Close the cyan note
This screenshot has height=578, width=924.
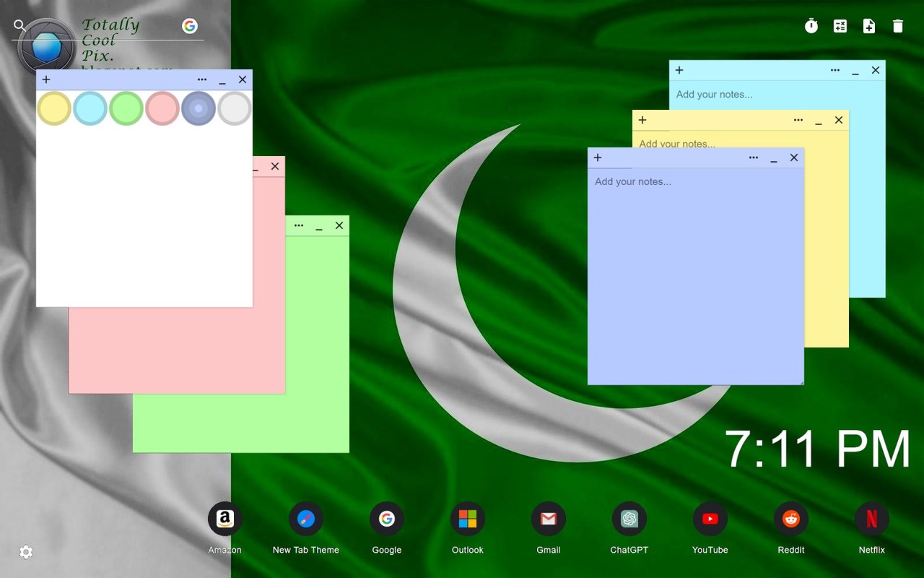(x=876, y=70)
